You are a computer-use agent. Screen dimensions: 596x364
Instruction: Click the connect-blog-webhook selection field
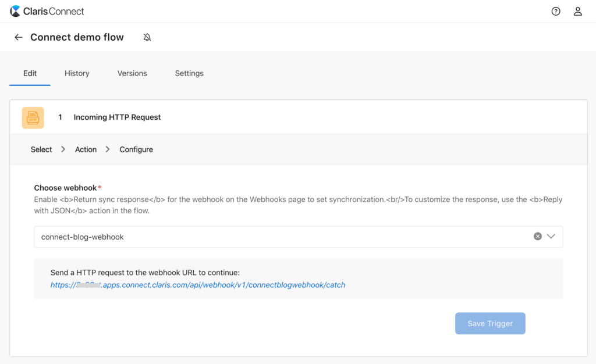[279, 237]
